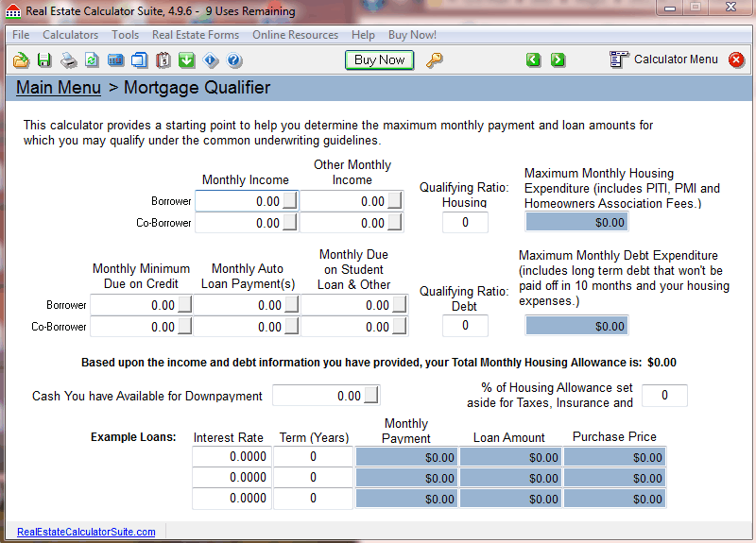756x543 pixels.
Task: Click the green download arrow icon
Action: [186, 60]
